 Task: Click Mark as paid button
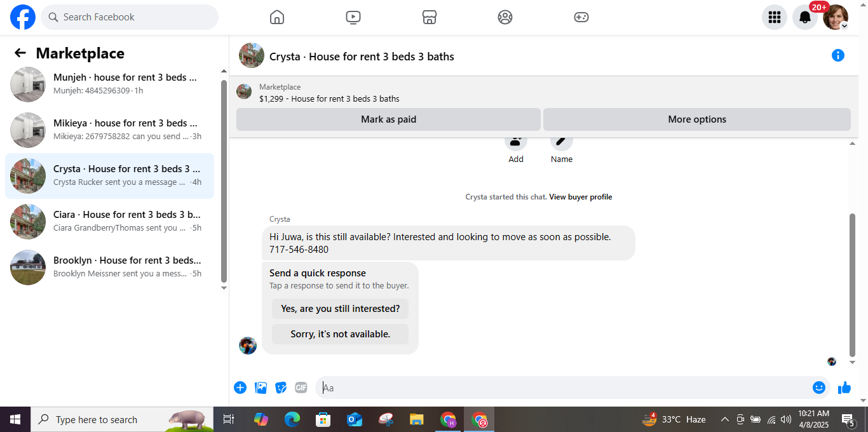tap(388, 119)
